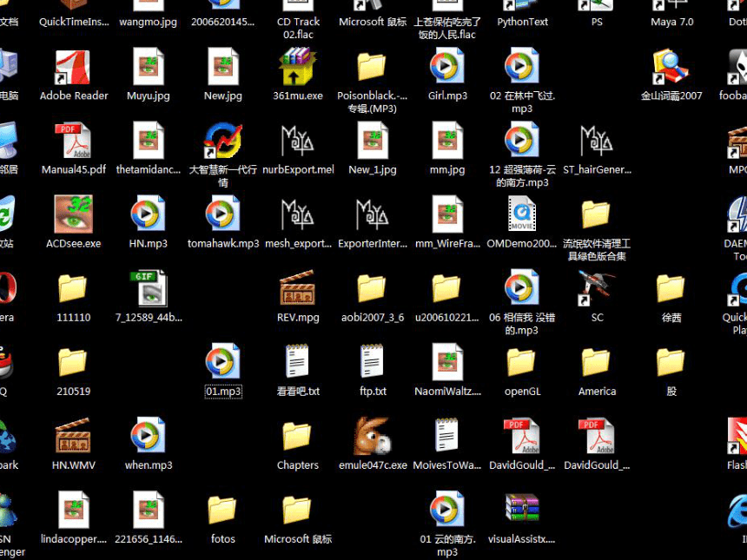Click the 01 云的南方.mp3 file
The image size is (747, 560).
446,510
